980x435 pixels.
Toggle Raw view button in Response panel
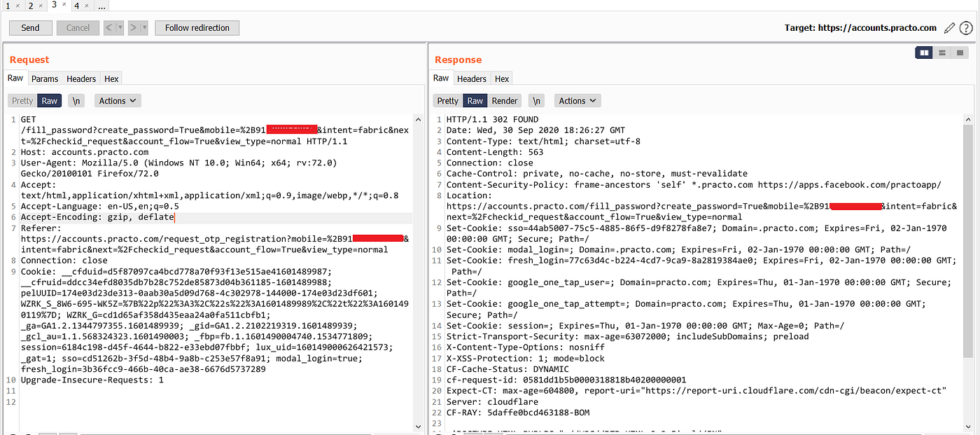(475, 101)
